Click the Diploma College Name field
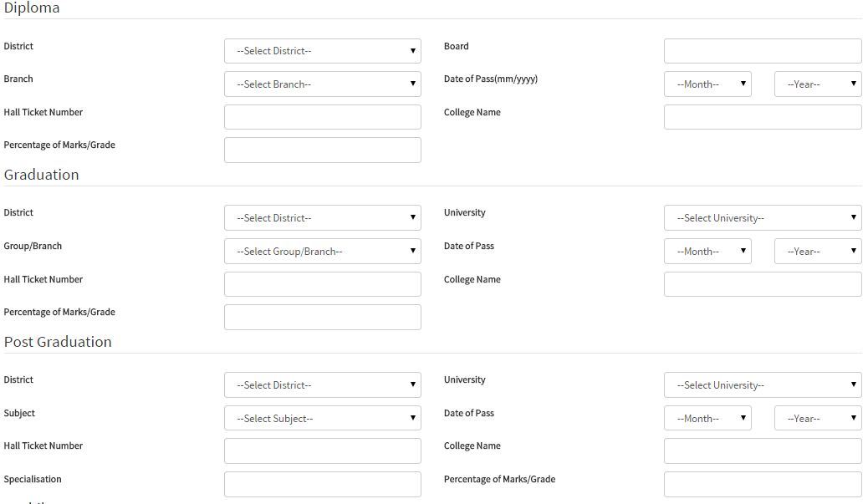 tap(762, 117)
